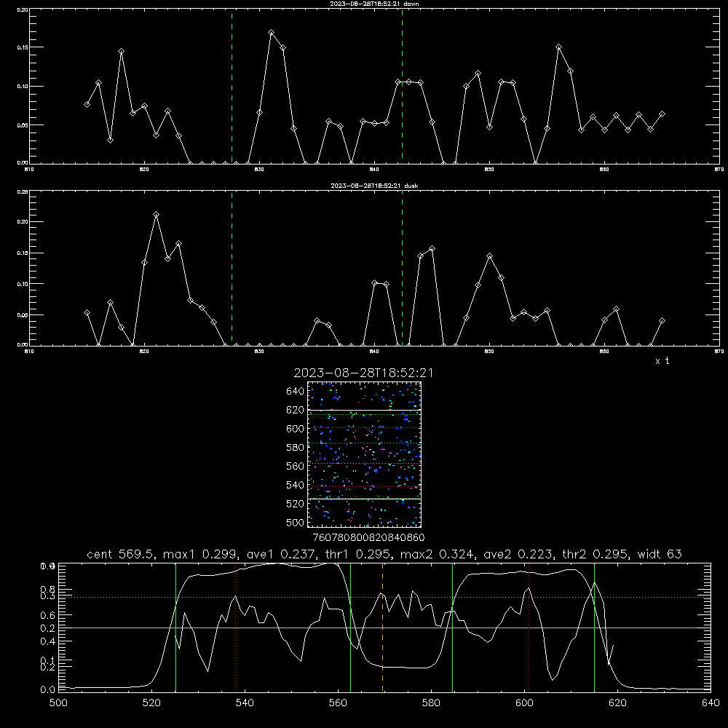
Task: Click the green dashed line near 828 in dawn plot
Action: click(232, 86)
